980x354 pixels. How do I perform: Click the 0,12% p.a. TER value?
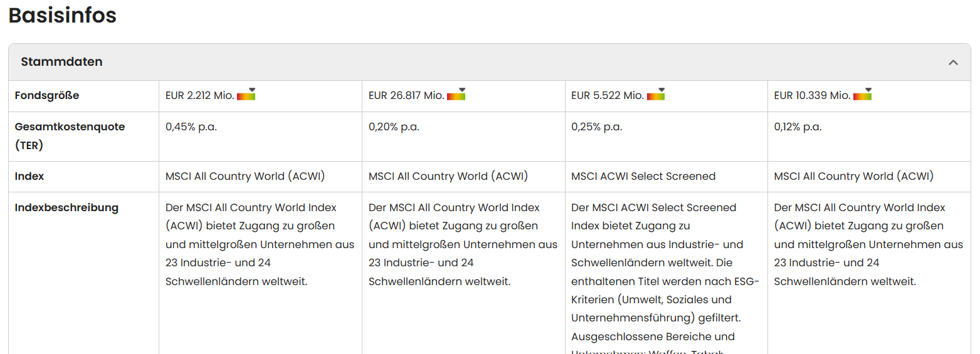798,127
